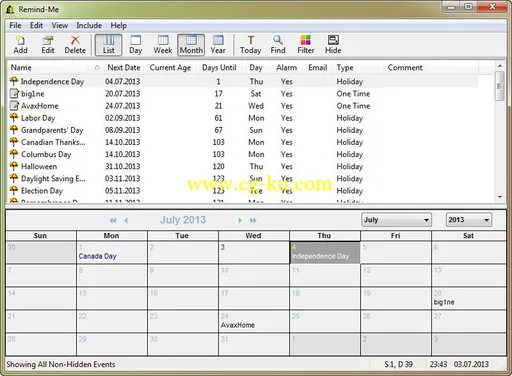
Task: Open the Help menu
Action: pos(118,25)
